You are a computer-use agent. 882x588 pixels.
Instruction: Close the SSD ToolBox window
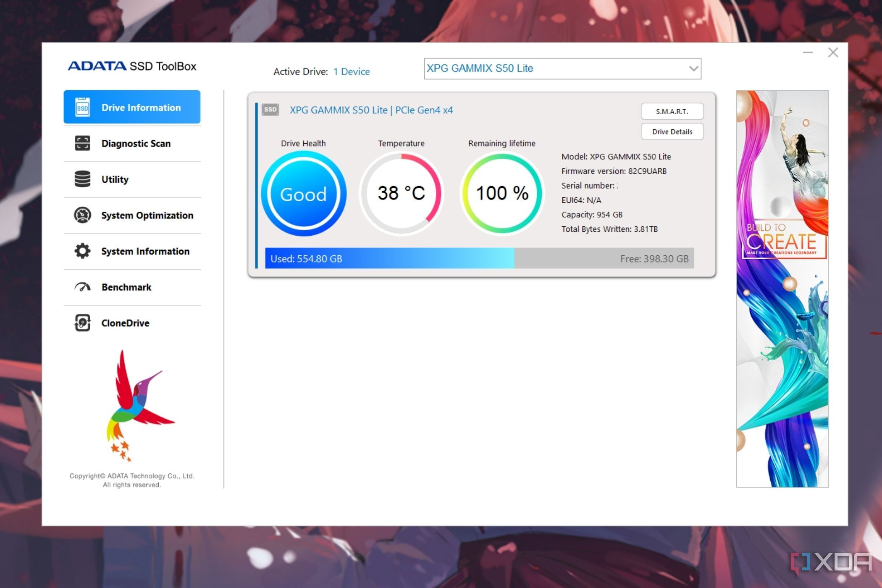pos(833,52)
